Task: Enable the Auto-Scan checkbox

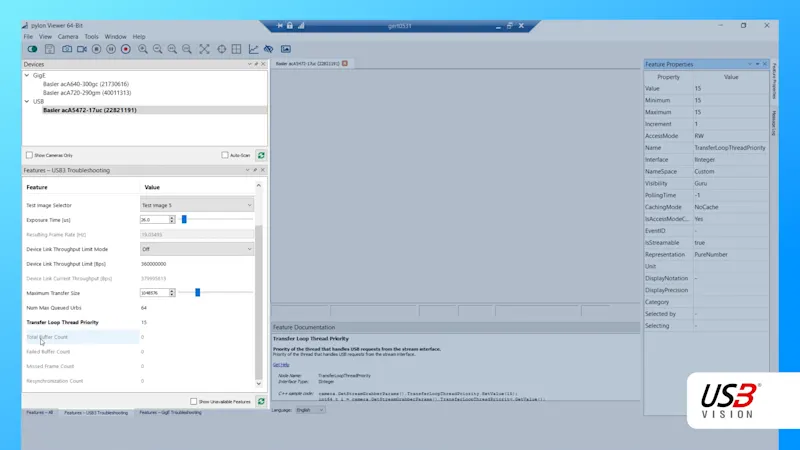Action: click(x=225, y=155)
